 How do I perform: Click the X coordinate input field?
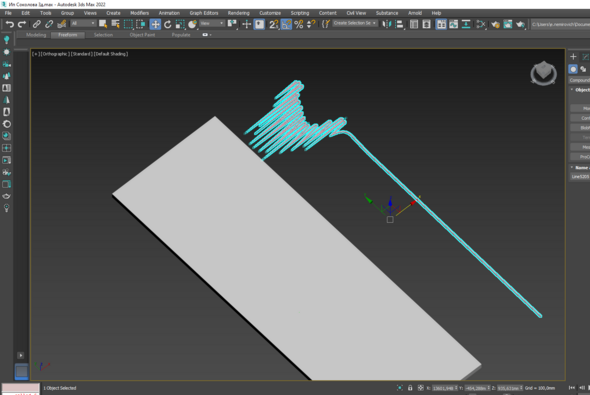point(444,388)
